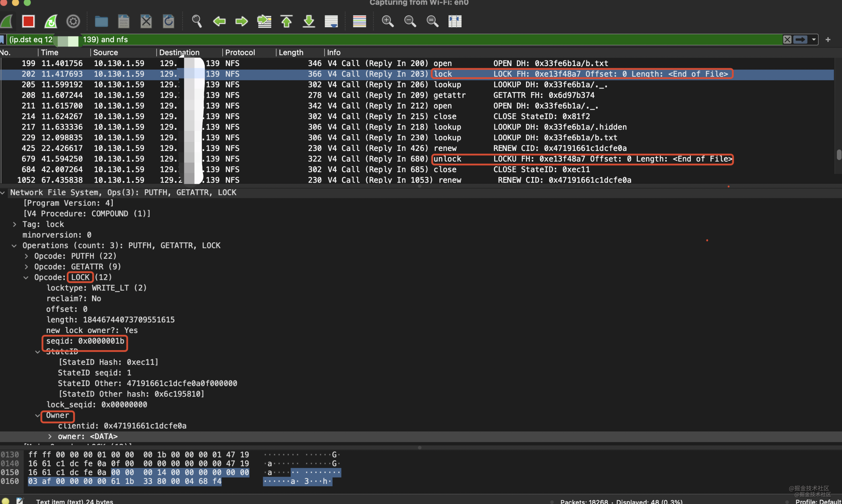
Task: Click the start capture shark fin icon
Action: pyautogui.click(x=7, y=21)
